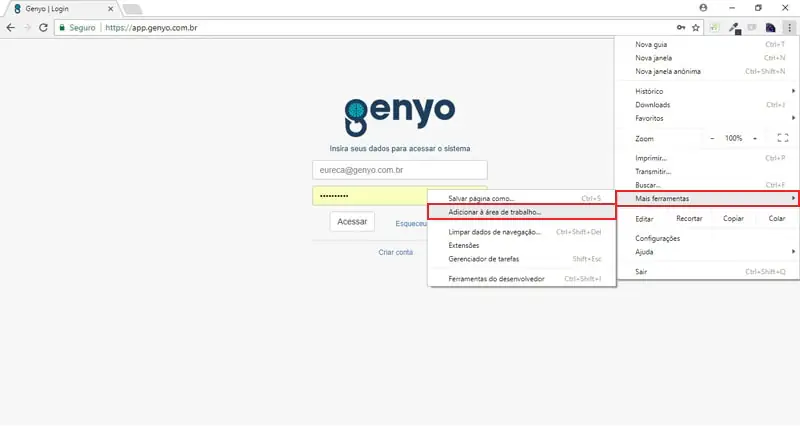Bookmark page with the star icon
800x426 pixels.
[695, 28]
